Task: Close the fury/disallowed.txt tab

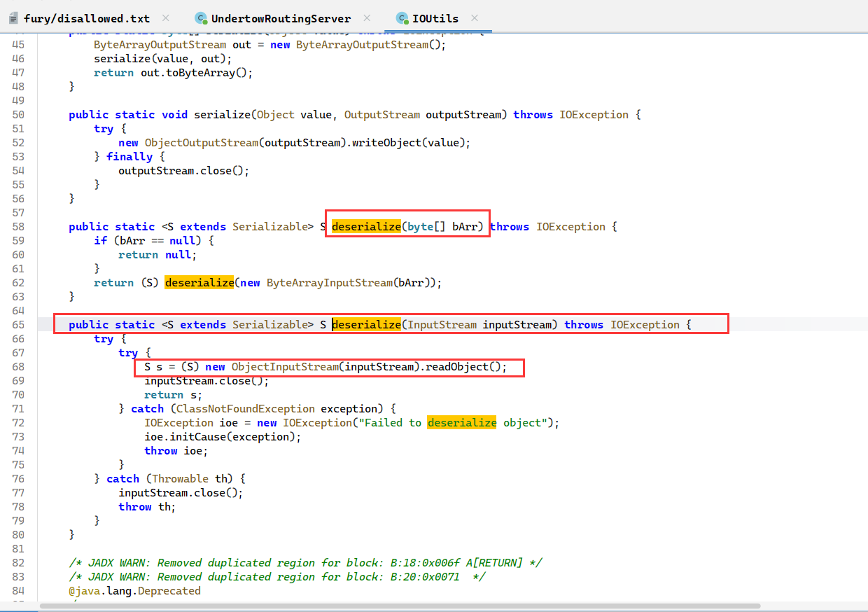Action: [165, 18]
